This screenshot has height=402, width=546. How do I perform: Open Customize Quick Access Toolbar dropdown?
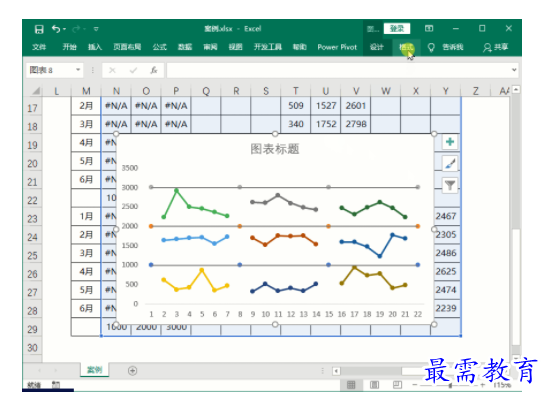tap(96, 29)
